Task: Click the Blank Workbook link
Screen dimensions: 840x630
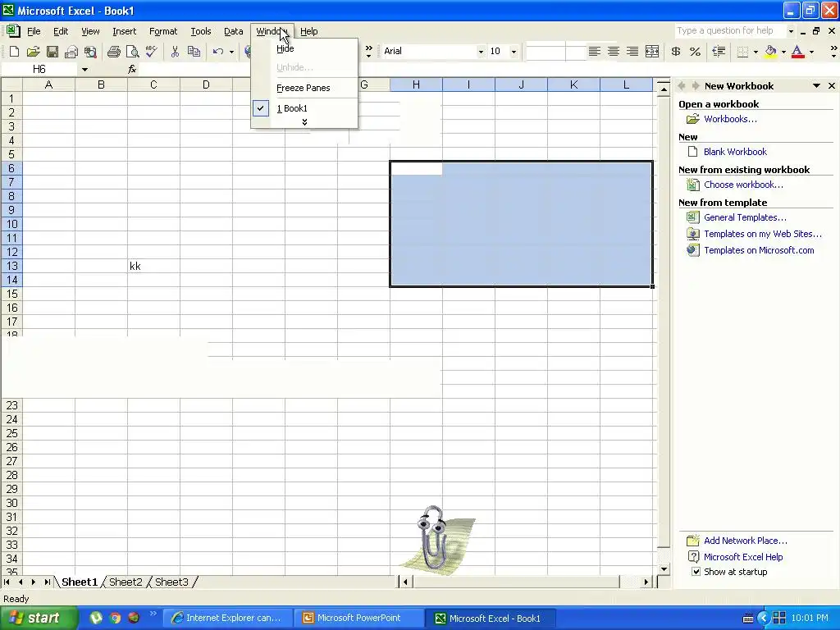Action: pos(735,152)
